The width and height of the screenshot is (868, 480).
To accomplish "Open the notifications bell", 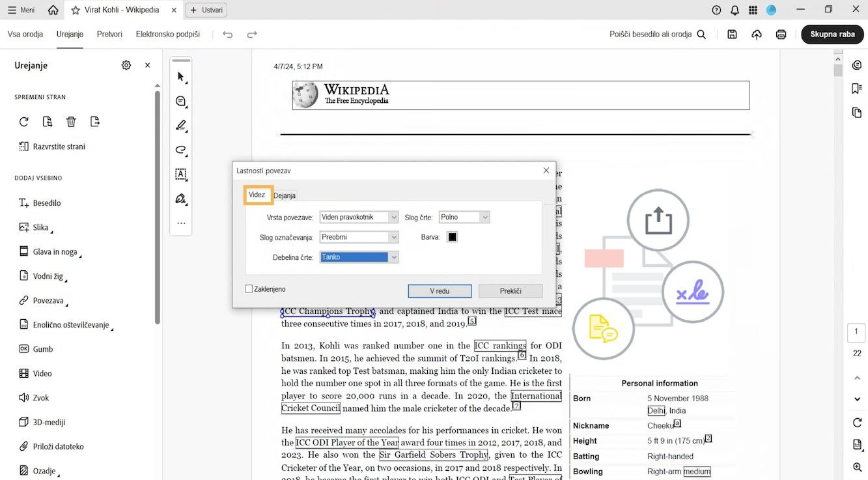I will point(735,10).
